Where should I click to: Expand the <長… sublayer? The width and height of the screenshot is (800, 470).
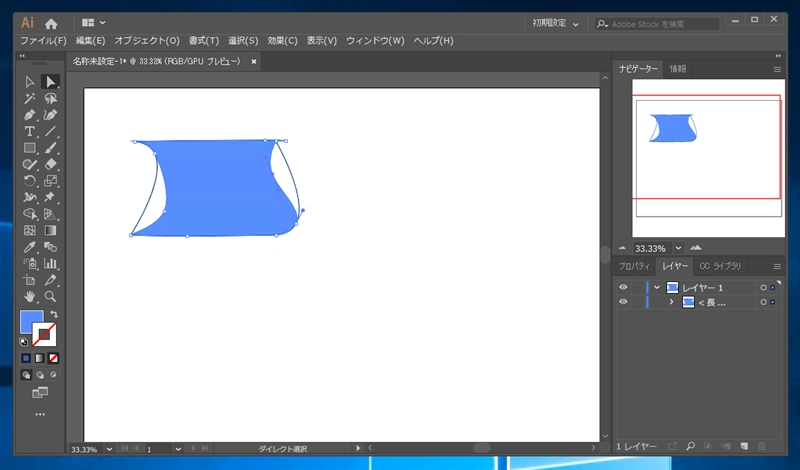click(671, 302)
